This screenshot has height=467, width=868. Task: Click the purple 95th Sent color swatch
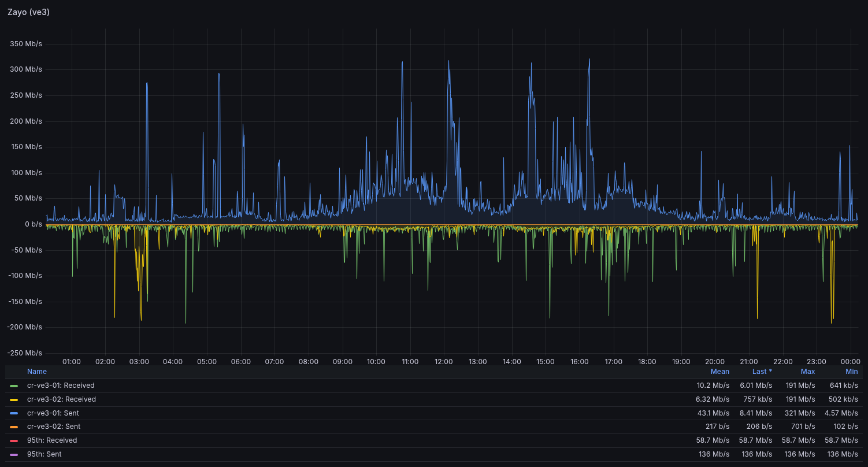pos(14,454)
